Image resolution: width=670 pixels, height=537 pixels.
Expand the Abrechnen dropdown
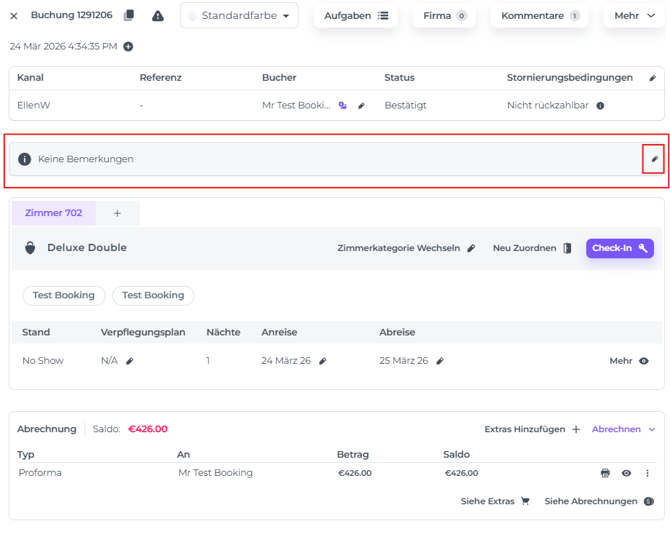[623, 429]
